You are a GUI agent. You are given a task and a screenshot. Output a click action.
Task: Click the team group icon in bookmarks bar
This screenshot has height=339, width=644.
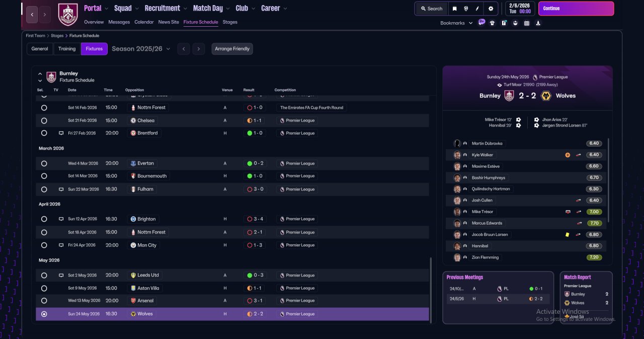click(x=515, y=23)
